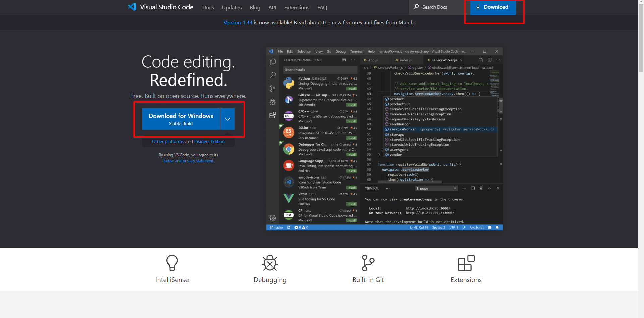Viewport: 644px width, 318px height.
Task: Click Install on the ESLint extension
Action: (x=352, y=138)
